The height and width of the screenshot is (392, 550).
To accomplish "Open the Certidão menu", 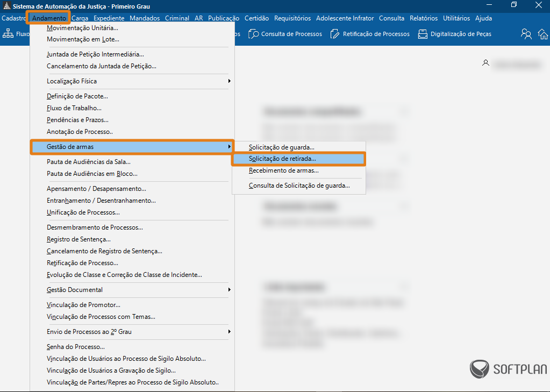I will click(x=257, y=18).
